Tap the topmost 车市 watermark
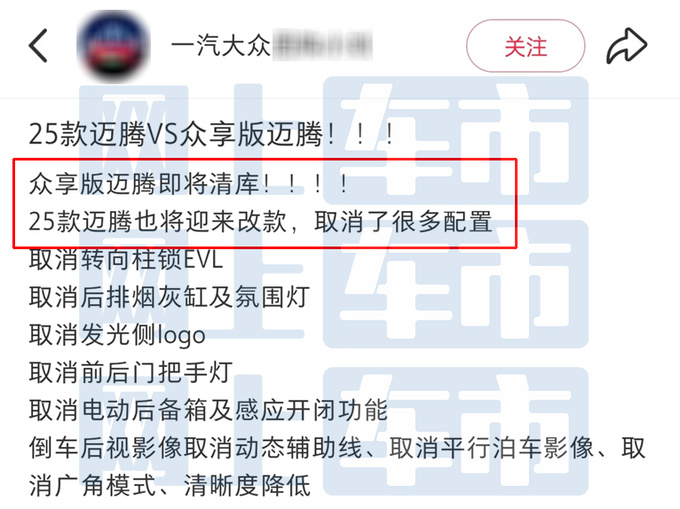 point(455,141)
